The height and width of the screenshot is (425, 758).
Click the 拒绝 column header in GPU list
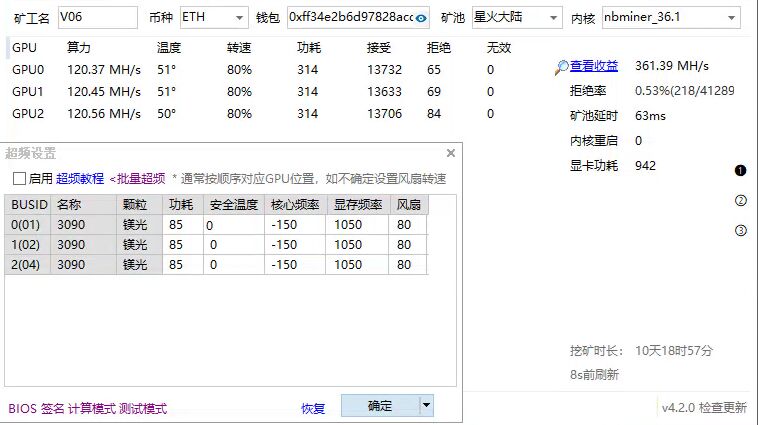click(x=439, y=47)
